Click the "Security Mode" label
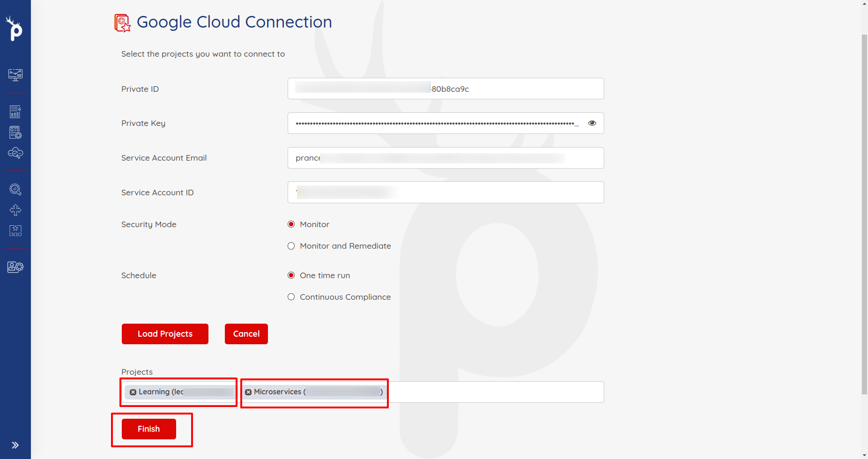The image size is (868, 459). [149, 224]
